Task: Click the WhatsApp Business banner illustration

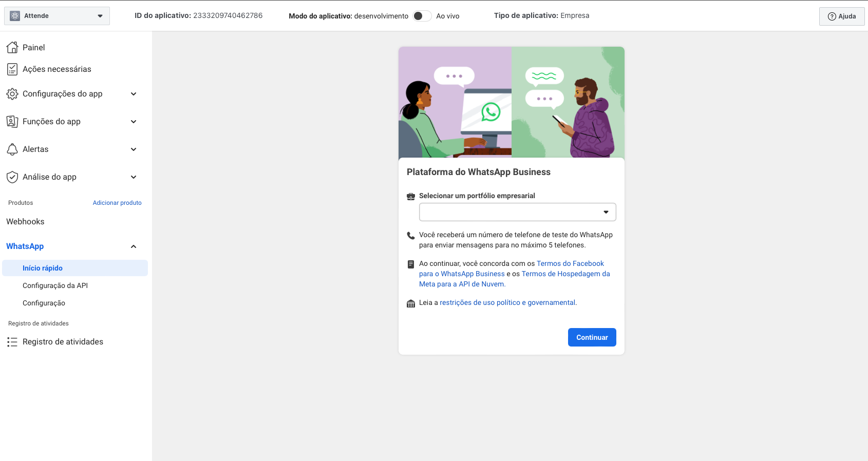Action: (x=512, y=102)
